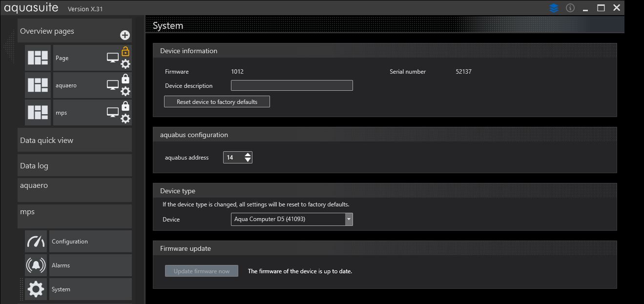Click the firmware value 1012

click(x=237, y=71)
